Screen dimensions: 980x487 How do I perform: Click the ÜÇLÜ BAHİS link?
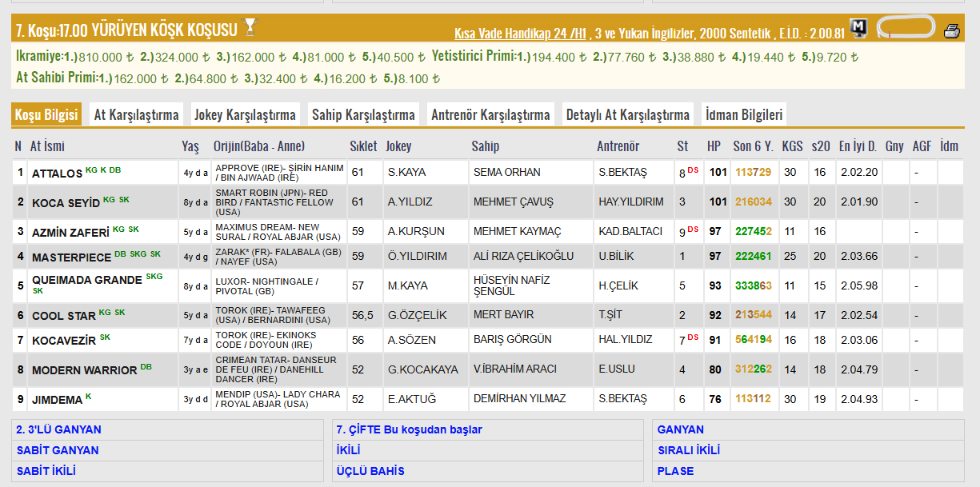coord(370,471)
